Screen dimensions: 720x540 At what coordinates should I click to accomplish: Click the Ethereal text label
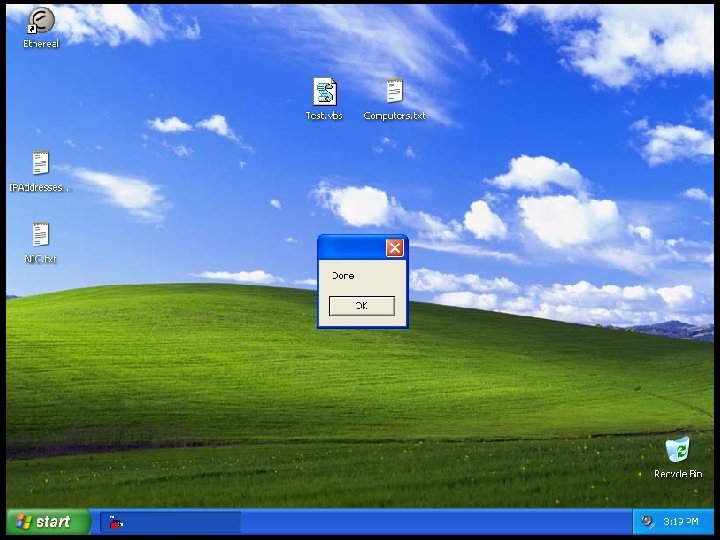click(x=41, y=44)
